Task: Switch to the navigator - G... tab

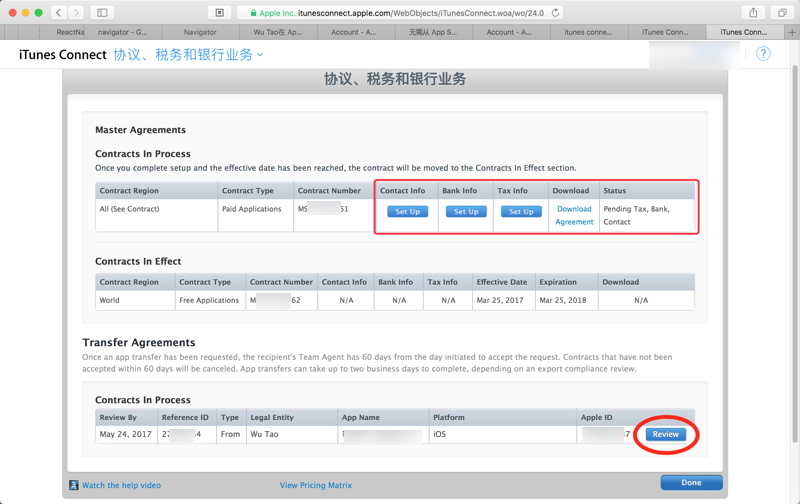Action: point(123,32)
